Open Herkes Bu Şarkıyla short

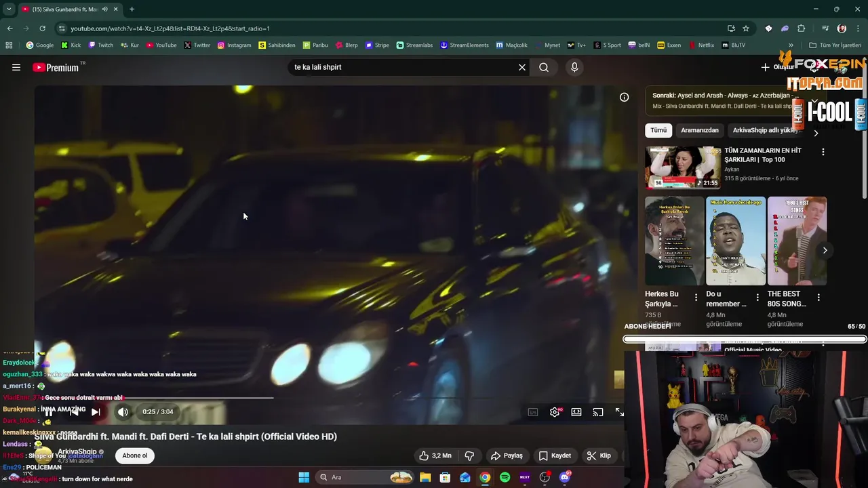point(674,241)
